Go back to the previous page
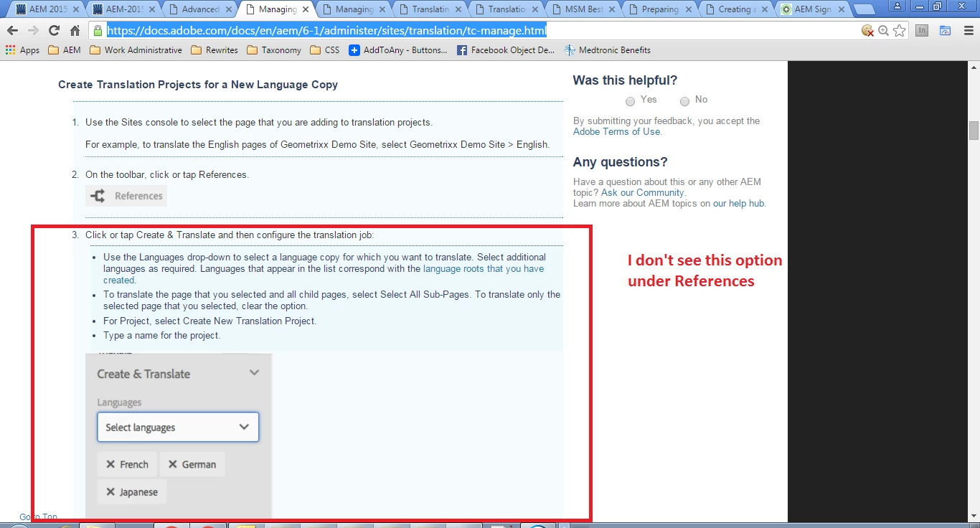Image resolution: width=980 pixels, height=528 pixels. pos(12,31)
